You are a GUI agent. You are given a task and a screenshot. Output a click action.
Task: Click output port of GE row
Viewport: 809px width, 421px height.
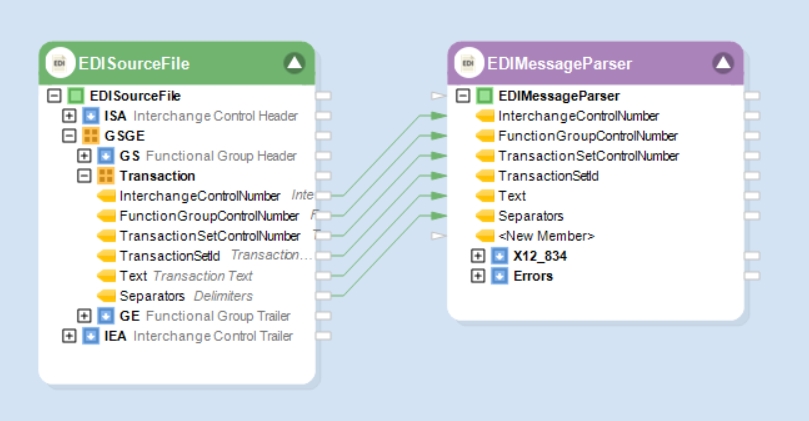pos(323,316)
